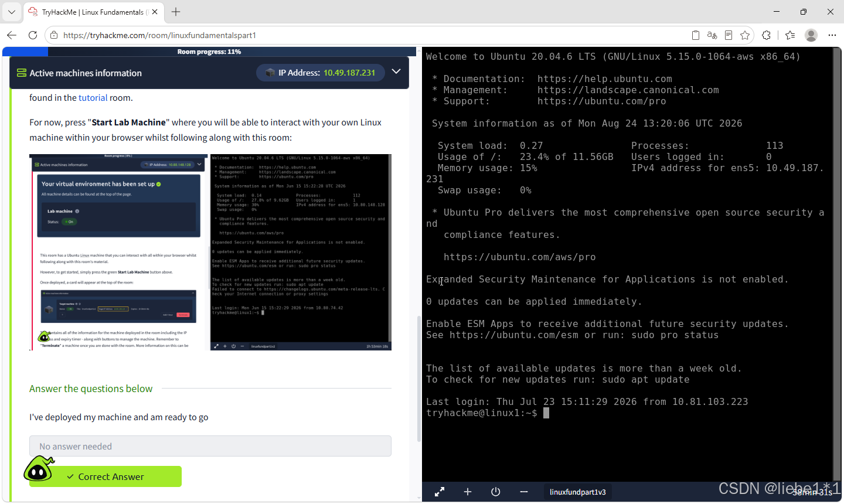Open the favorites list
The height and width of the screenshot is (504, 844).
[x=790, y=35]
